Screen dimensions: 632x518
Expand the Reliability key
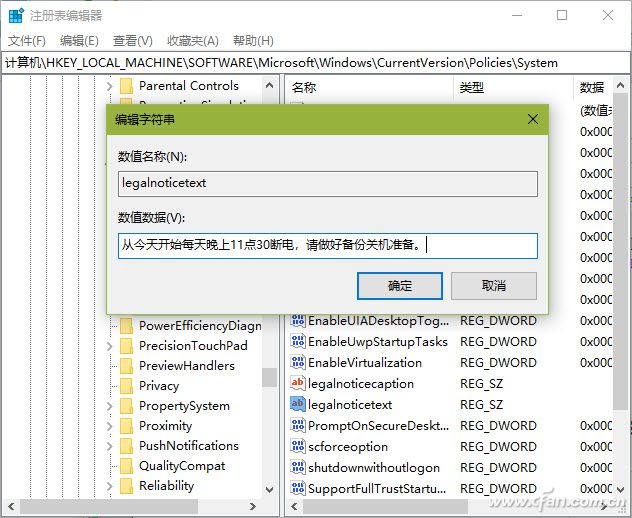click(110, 486)
